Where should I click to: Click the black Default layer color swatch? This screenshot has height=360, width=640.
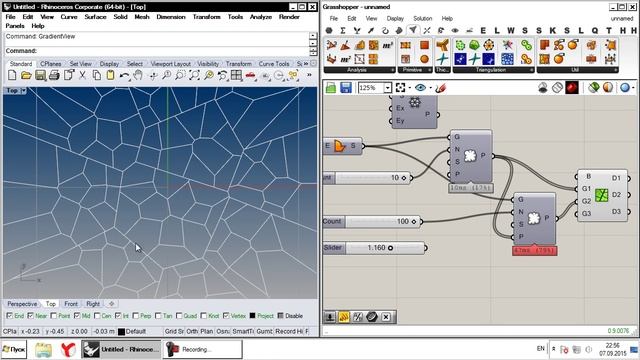pyautogui.click(x=121, y=331)
